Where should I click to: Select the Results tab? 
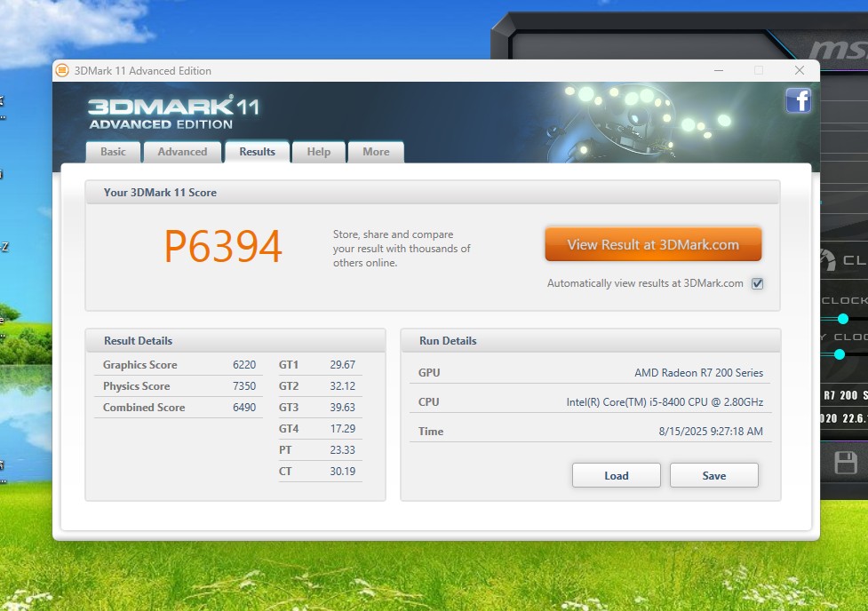pyautogui.click(x=257, y=152)
